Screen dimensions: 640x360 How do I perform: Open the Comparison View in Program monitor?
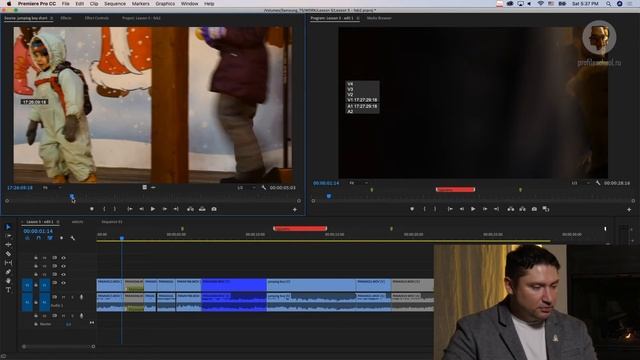pyautogui.click(x=546, y=209)
